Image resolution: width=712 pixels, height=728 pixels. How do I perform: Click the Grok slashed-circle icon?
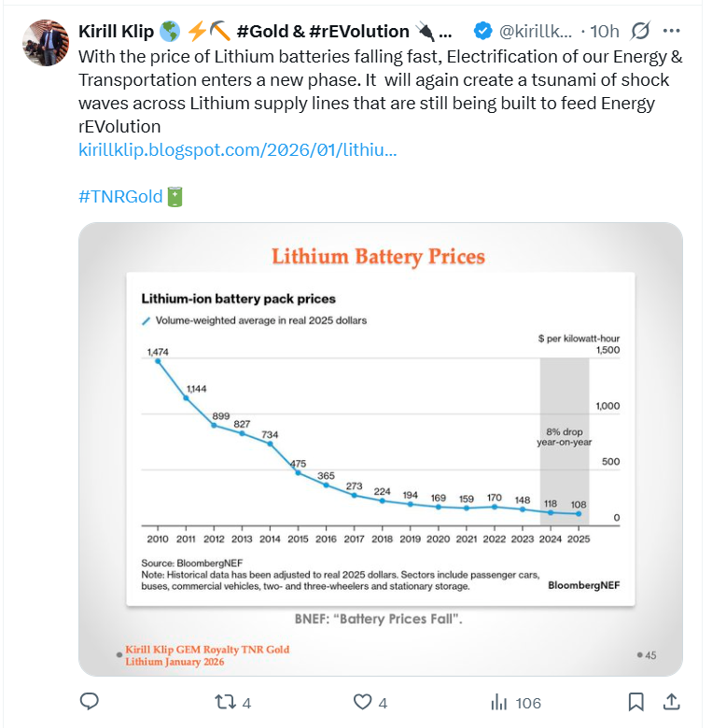tap(640, 31)
